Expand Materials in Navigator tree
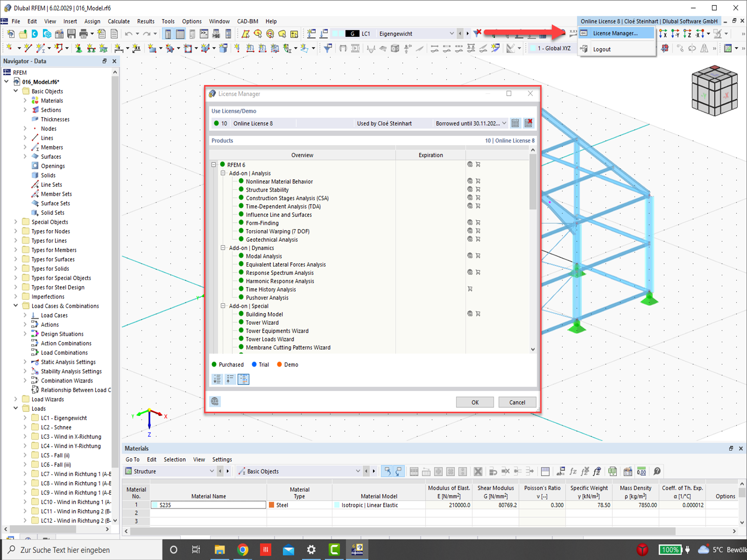747x560 pixels. 25,100
